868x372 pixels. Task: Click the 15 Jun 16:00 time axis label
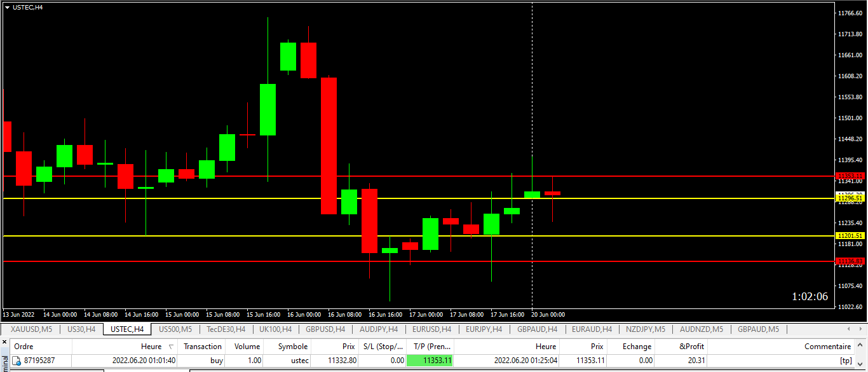[x=263, y=314]
